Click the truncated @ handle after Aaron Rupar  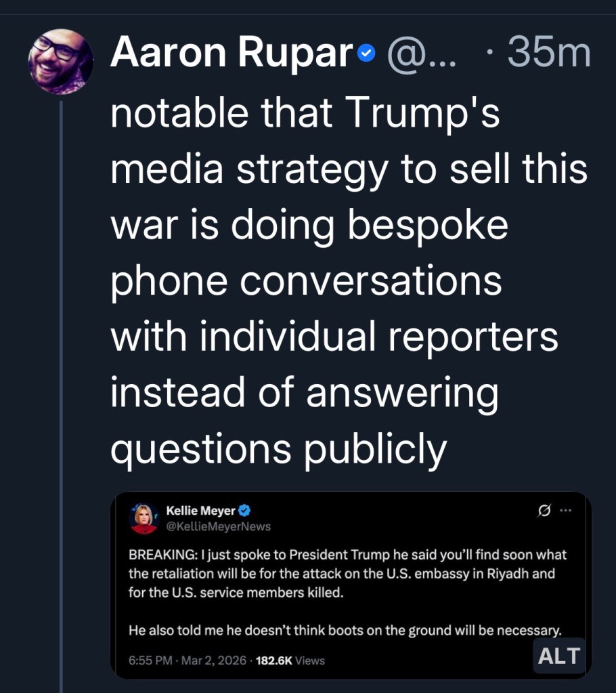(421, 53)
